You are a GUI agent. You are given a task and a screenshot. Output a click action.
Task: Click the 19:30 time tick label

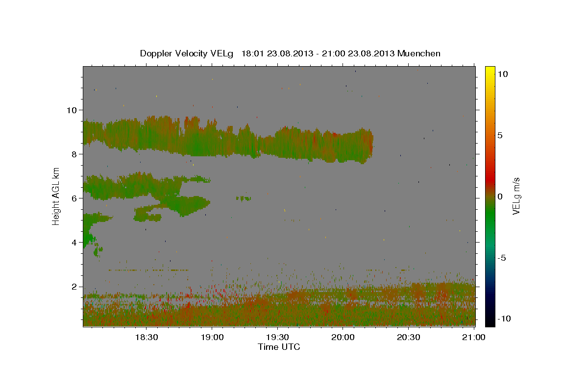277,338
